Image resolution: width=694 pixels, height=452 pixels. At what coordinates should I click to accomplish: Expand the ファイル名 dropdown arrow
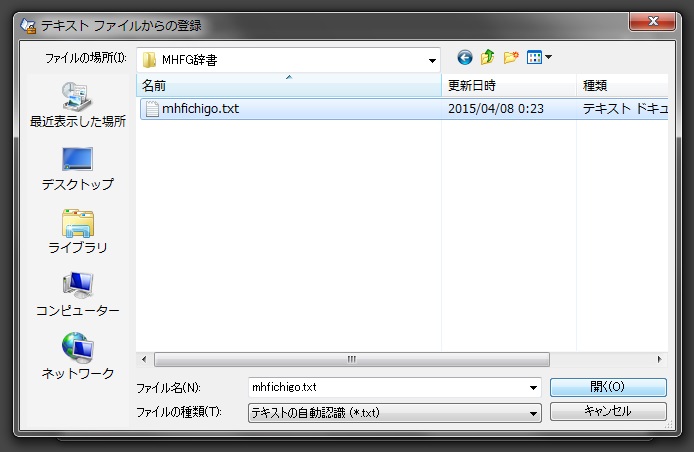click(x=533, y=388)
